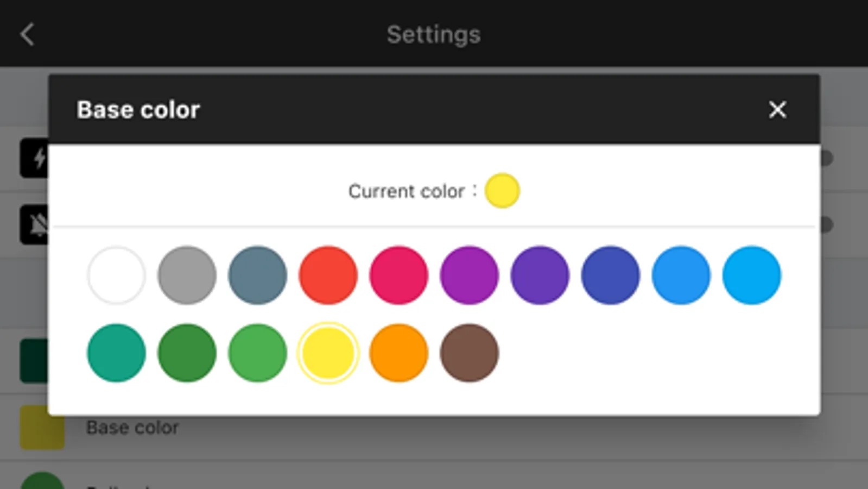Viewport: 868px width, 489px height.
Task: Choose the blue color swatch
Action: [x=681, y=275]
